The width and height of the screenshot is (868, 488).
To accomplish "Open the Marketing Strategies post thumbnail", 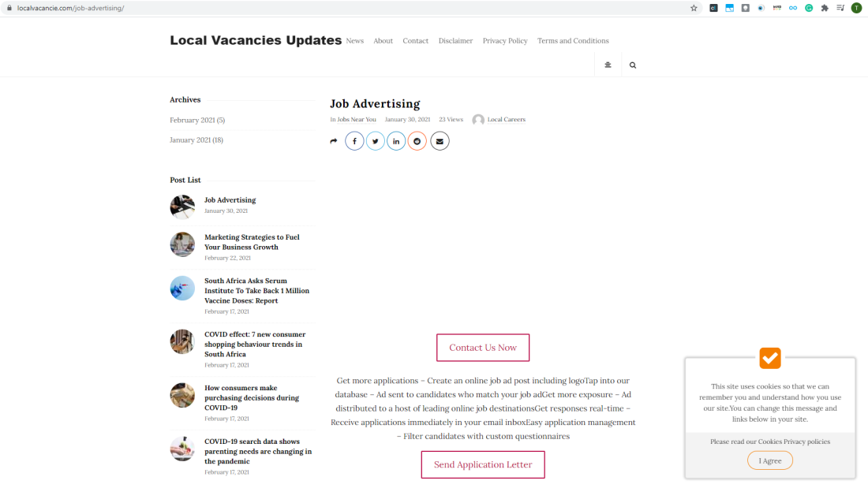I will (x=182, y=244).
